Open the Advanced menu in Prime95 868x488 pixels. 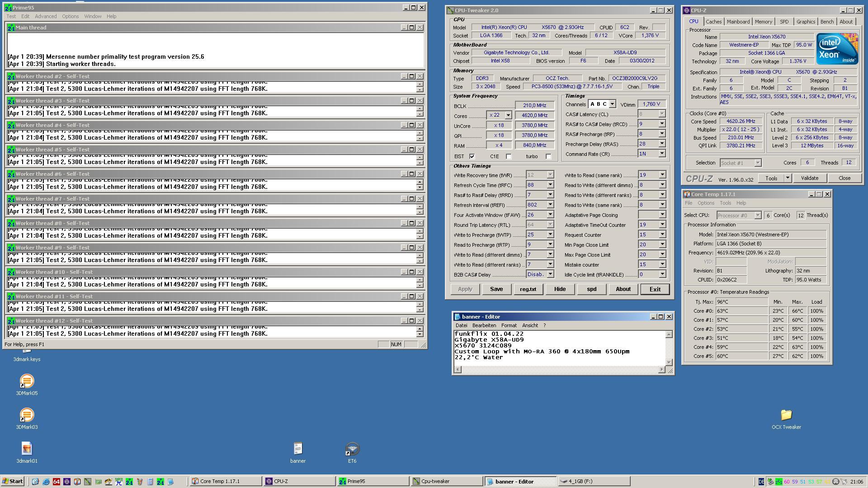[x=46, y=16]
